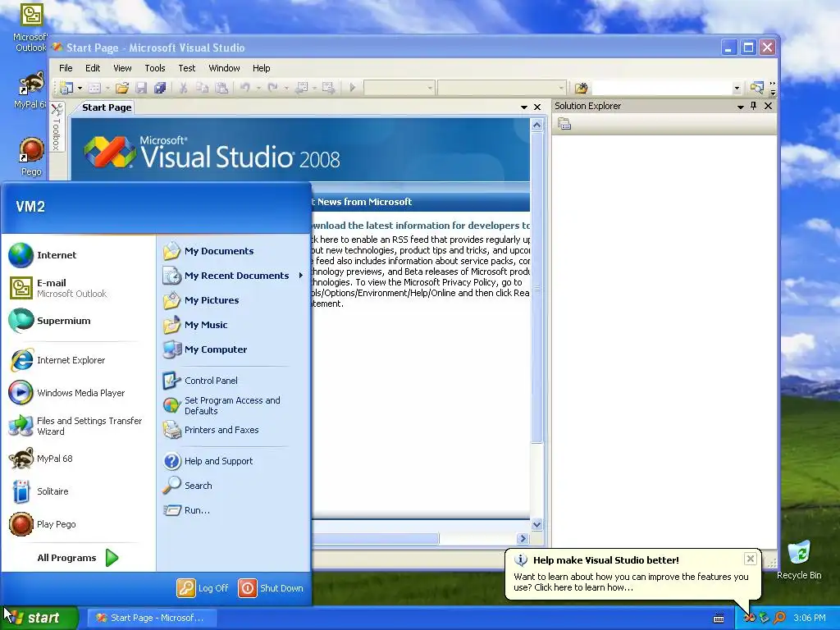840x630 pixels.
Task: Expand the All Programs list
Action: tap(78, 558)
